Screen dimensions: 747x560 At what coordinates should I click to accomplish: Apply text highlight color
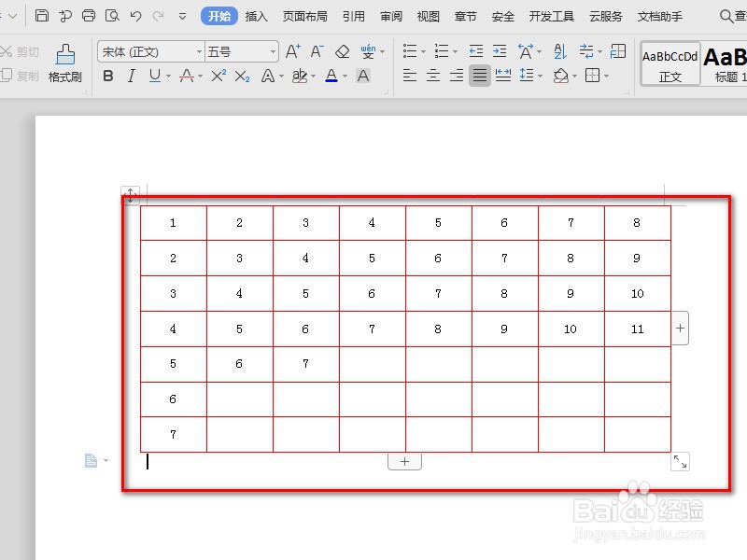click(x=299, y=76)
